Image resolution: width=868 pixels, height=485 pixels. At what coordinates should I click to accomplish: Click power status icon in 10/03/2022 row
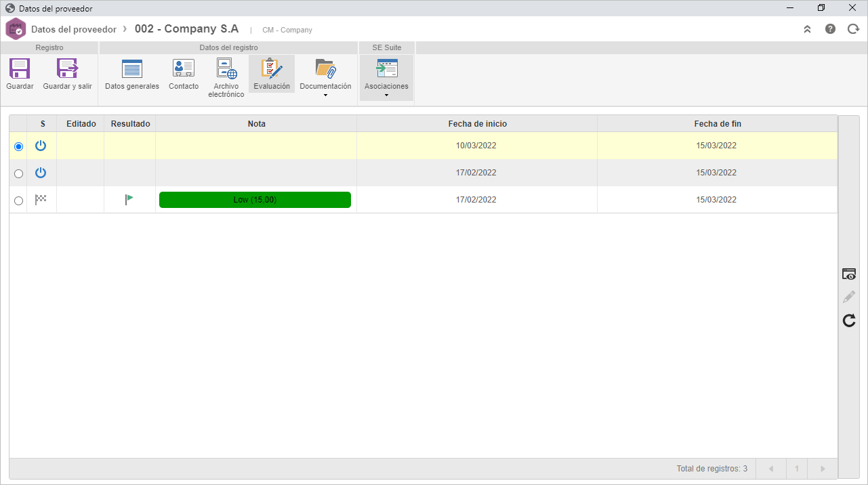click(x=41, y=146)
